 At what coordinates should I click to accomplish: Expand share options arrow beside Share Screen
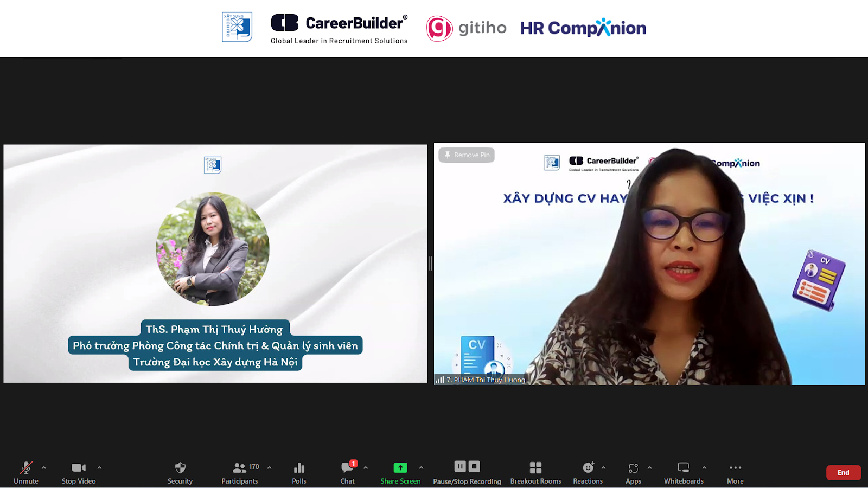click(x=422, y=467)
